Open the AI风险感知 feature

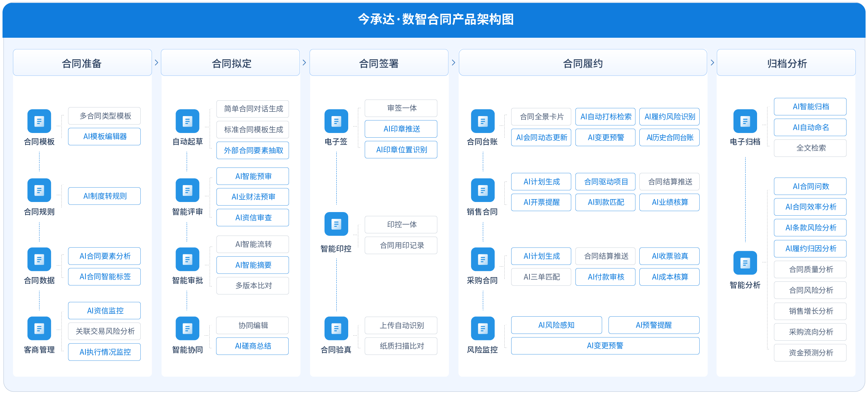tap(556, 325)
